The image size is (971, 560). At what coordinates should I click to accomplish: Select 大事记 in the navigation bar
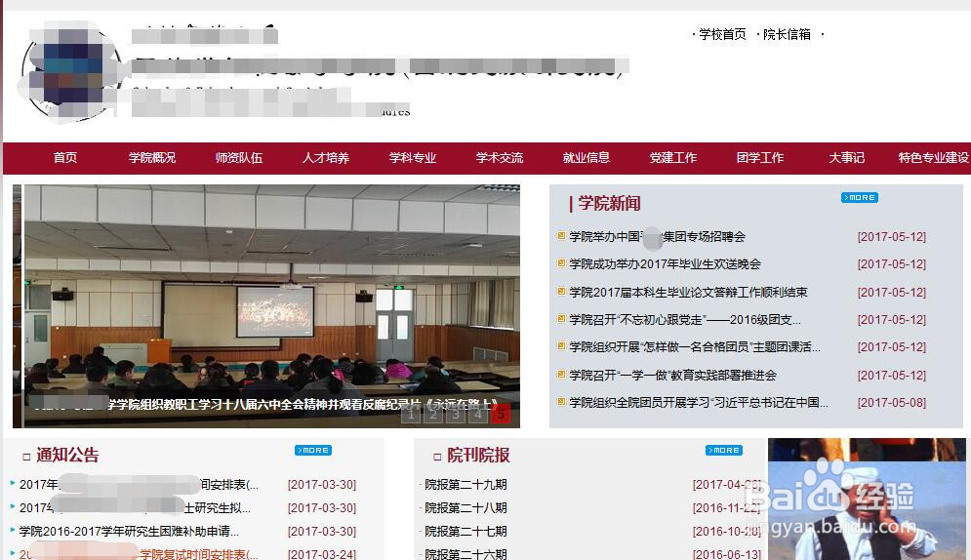click(846, 158)
